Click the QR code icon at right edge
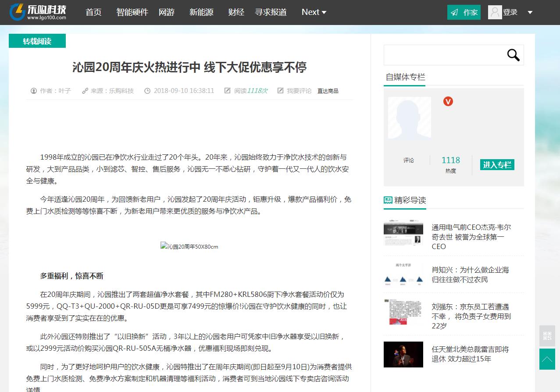 tap(547, 336)
